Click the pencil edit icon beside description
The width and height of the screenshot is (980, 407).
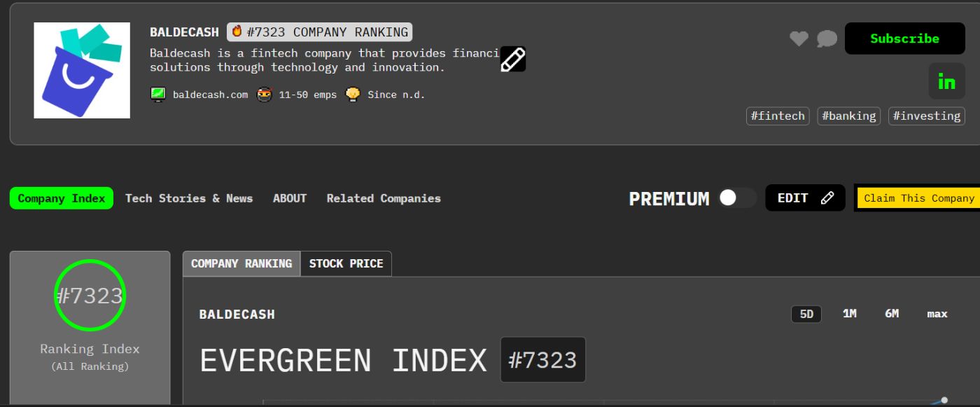(513, 60)
